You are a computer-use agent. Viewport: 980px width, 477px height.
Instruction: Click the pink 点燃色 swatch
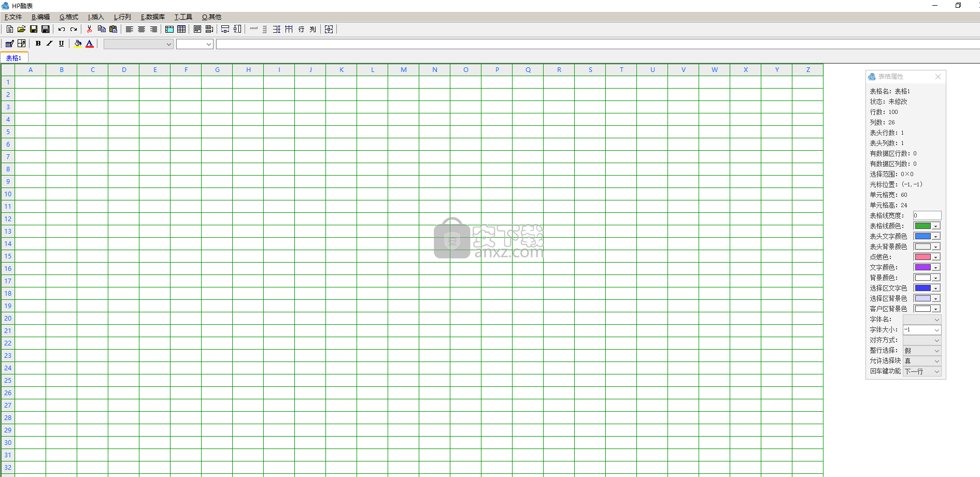tap(923, 257)
